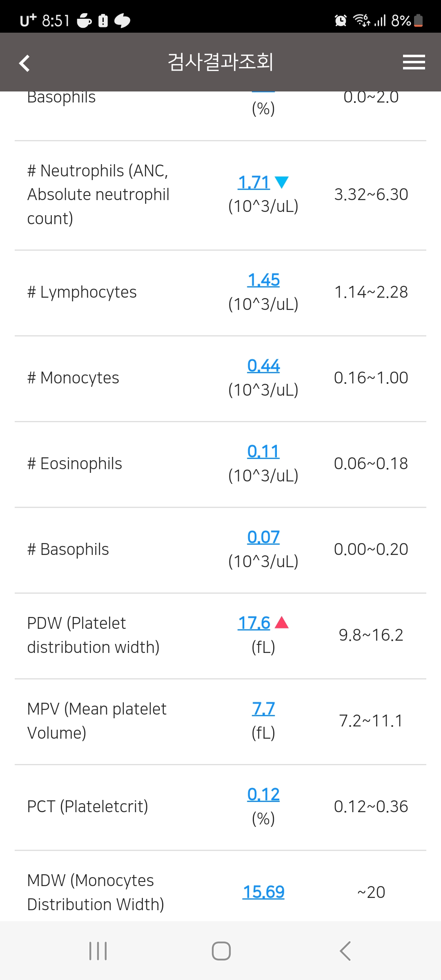
Task: Open the hamburger menu in the header
Action: 414,62
